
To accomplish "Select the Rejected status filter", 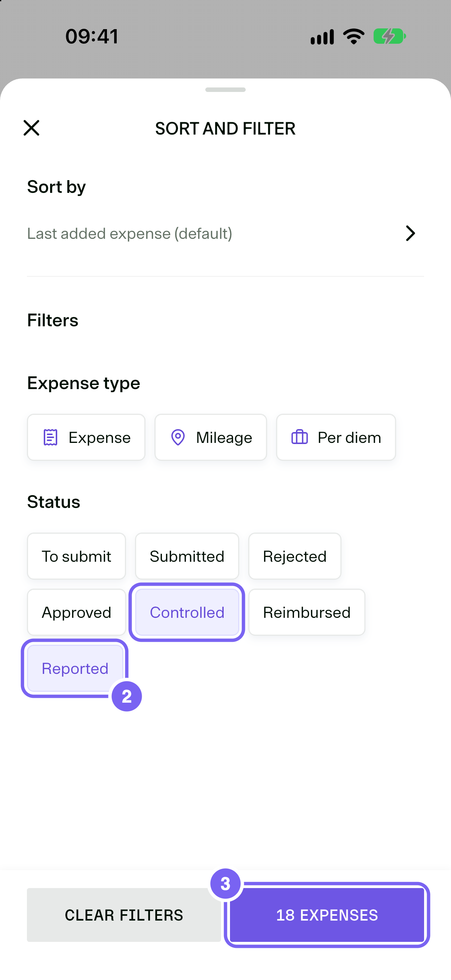I will click(x=295, y=556).
